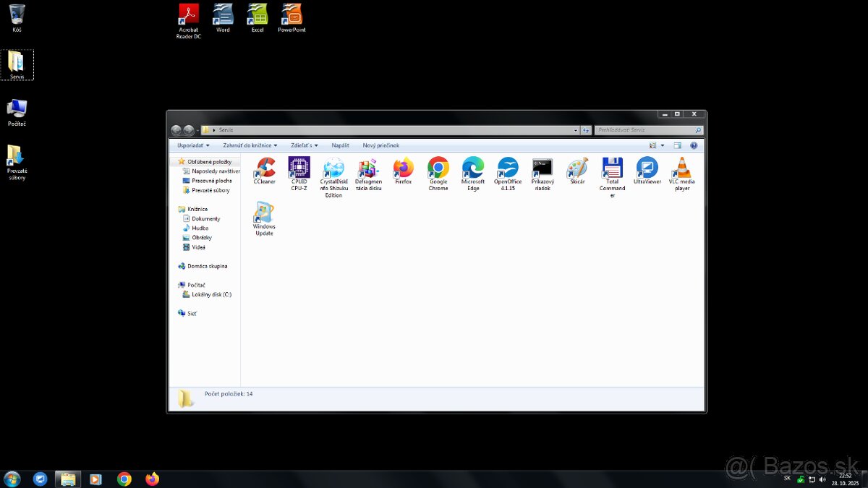Open the Zdieľať s dropdown
This screenshot has width=868, height=488.
pos(305,145)
